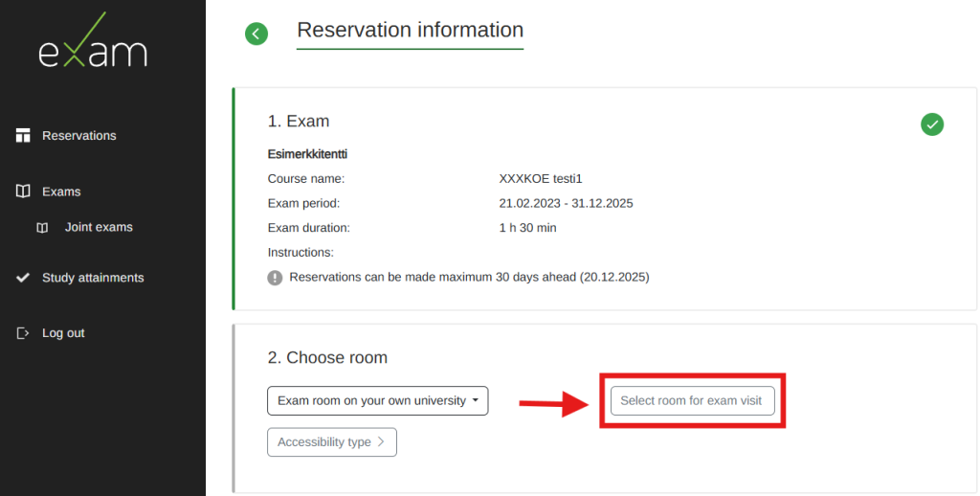Click Select room for exam visit button
Viewport: 980px width, 496px height.
692,400
